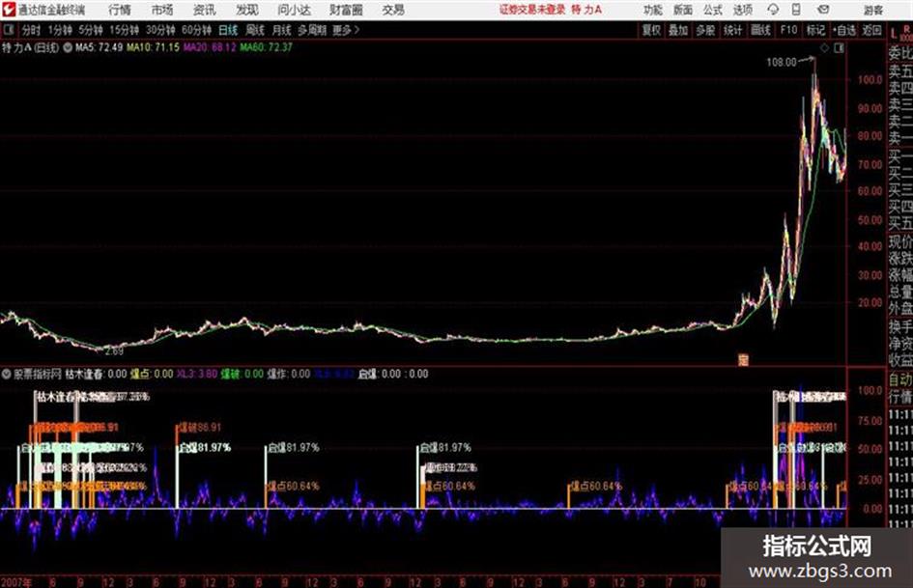Click the 叠加 overlay toolbar button

point(678,30)
